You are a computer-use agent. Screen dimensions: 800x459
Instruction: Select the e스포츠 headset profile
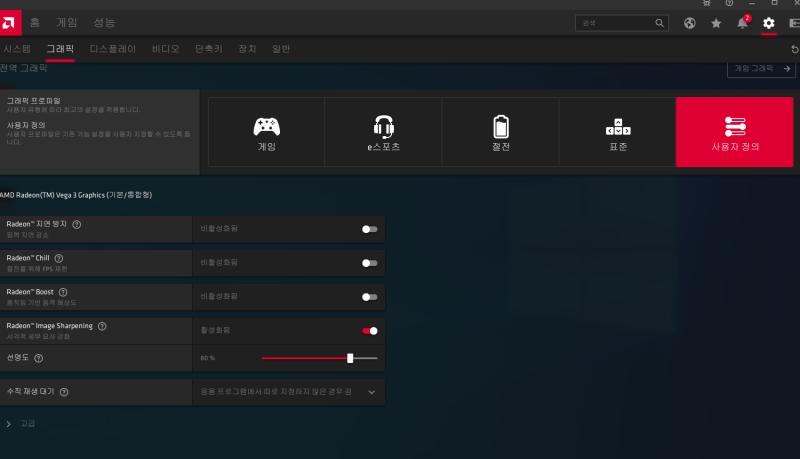(383, 132)
